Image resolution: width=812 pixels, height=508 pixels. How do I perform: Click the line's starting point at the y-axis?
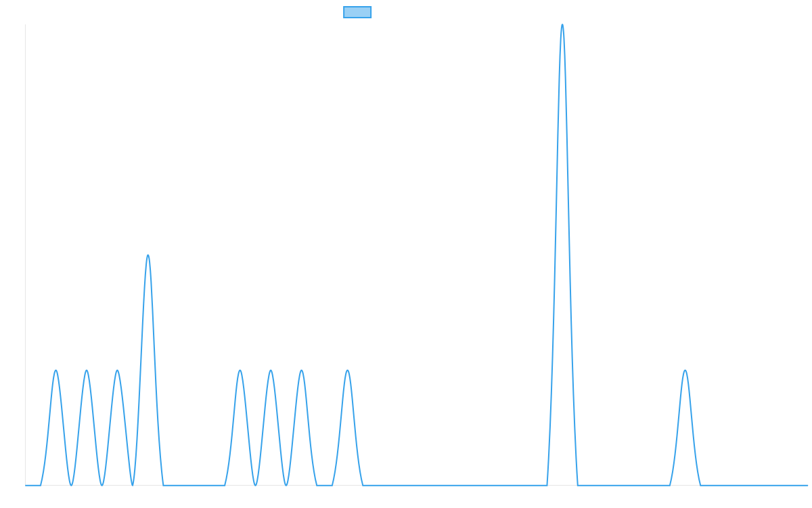click(x=26, y=485)
